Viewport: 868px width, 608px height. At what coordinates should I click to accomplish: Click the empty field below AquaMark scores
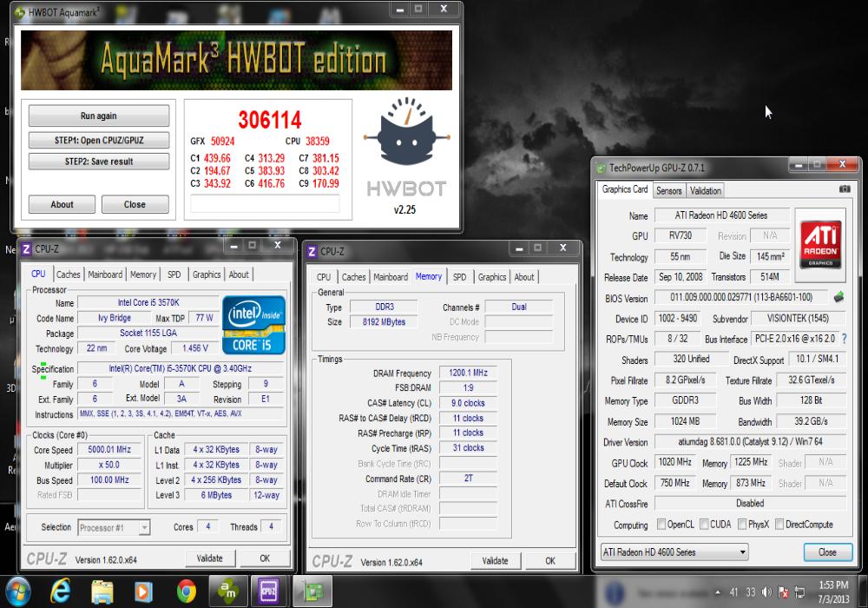[265, 203]
